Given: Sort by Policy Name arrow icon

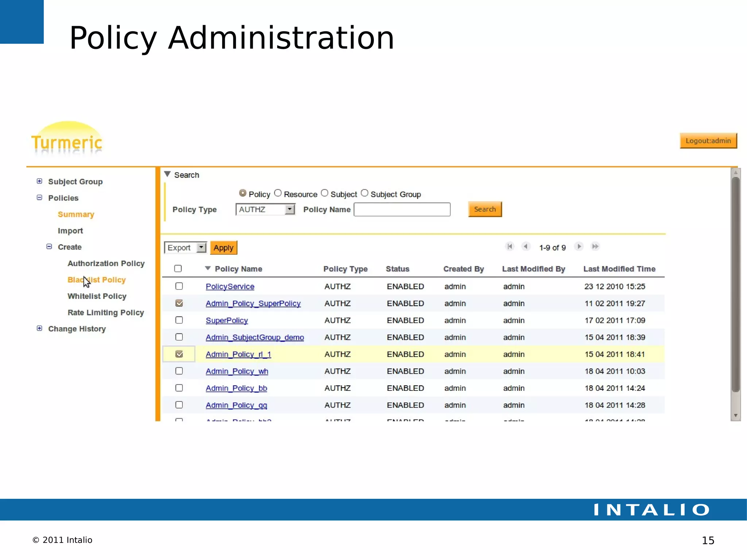Looking at the screenshot, I should (x=208, y=268).
